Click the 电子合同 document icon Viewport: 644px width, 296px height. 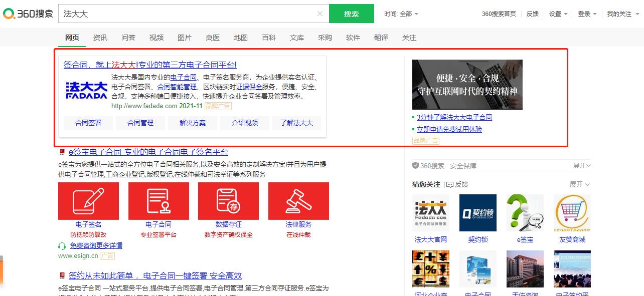[x=158, y=200]
